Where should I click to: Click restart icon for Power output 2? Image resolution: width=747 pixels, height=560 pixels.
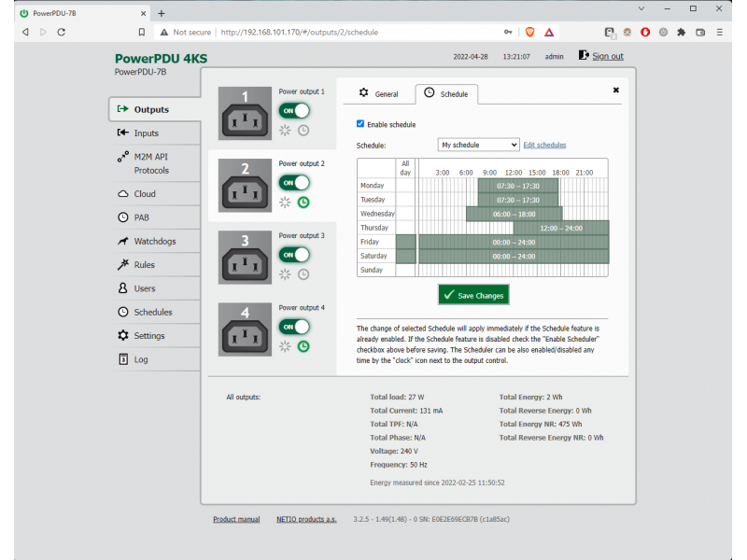285,203
